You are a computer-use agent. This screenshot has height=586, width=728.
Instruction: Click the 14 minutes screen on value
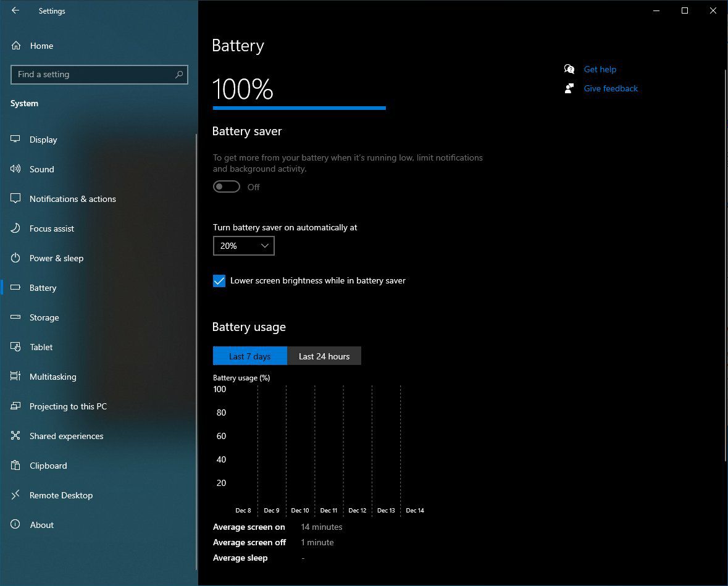click(x=321, y=527)
